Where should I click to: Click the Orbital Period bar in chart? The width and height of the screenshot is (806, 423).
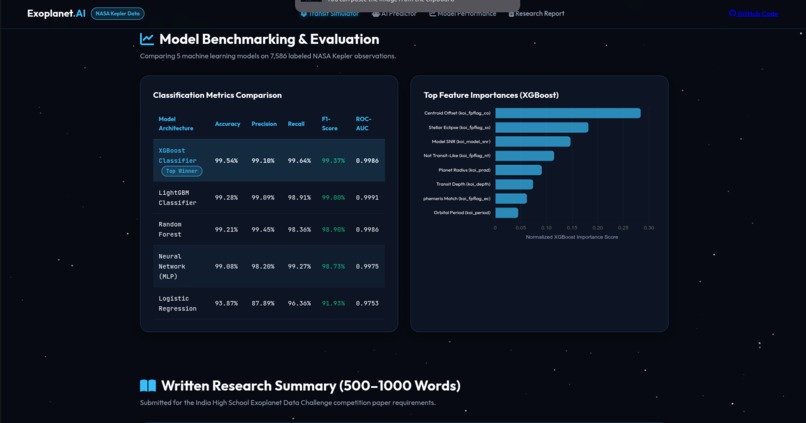(507, 213)
